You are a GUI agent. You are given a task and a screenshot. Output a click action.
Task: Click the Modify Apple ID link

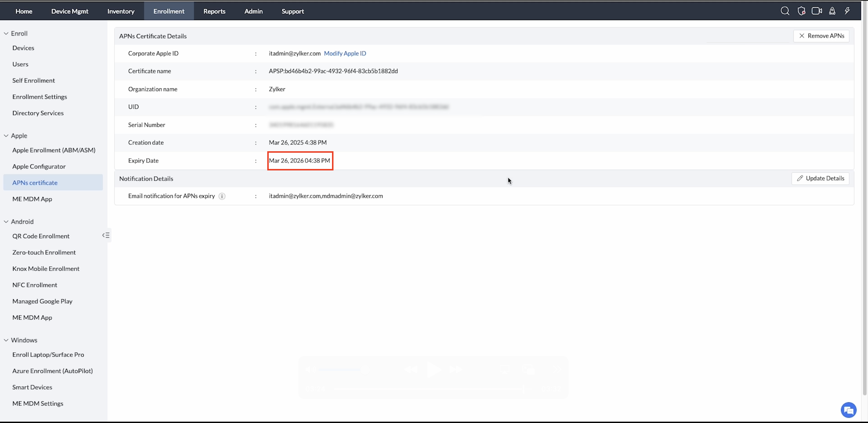[x=345, y=53]
